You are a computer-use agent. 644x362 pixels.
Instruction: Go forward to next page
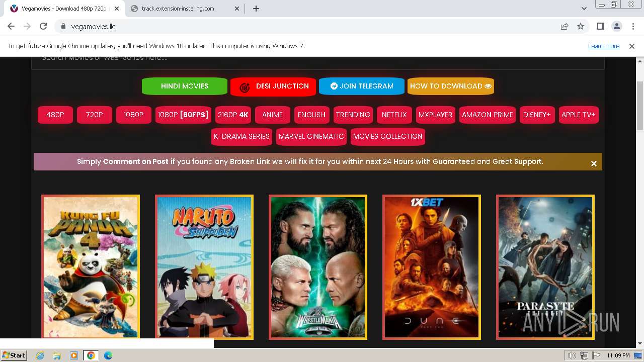click(x=27, y=26)
